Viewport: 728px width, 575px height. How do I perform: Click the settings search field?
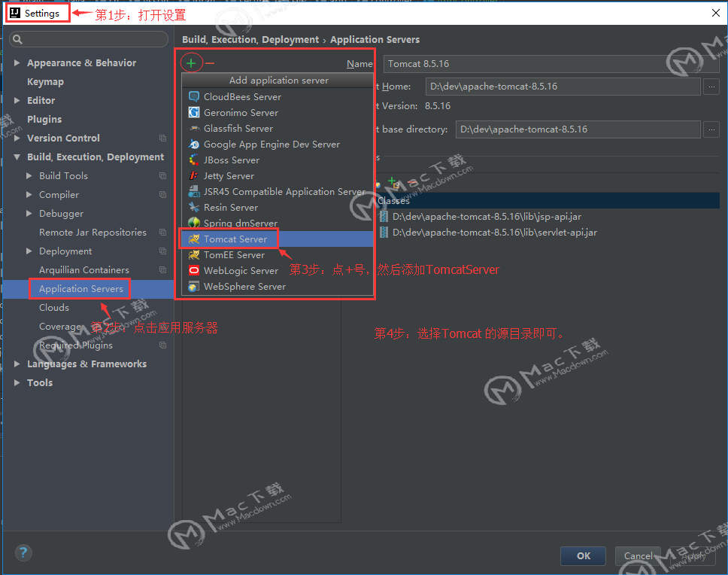[89, 39]
